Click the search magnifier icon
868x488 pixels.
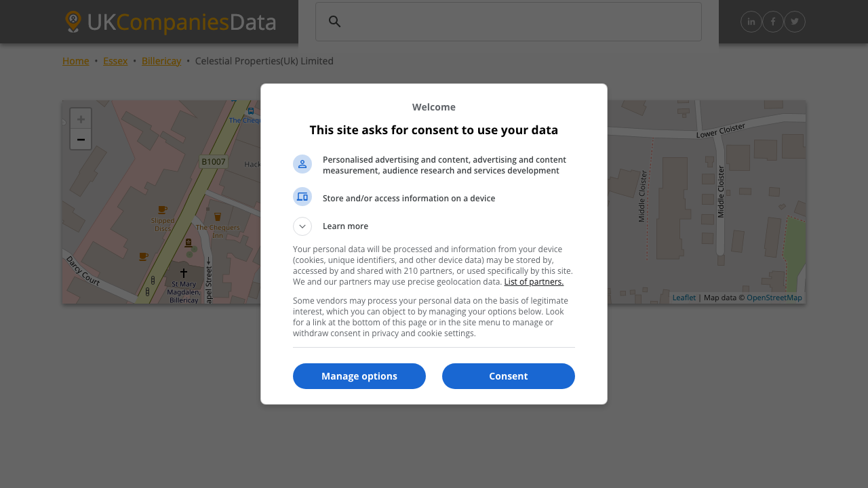[x=334, y=22]
